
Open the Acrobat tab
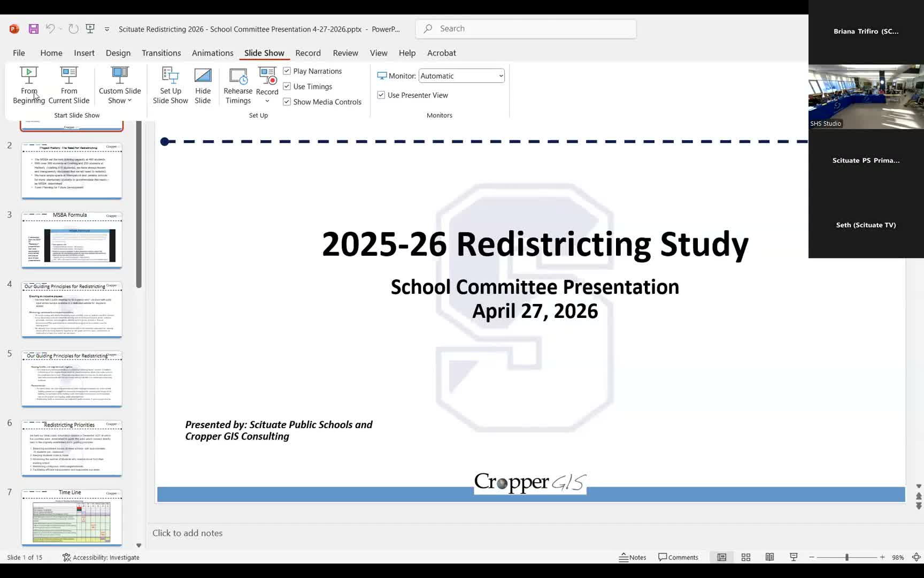[442, 53]
